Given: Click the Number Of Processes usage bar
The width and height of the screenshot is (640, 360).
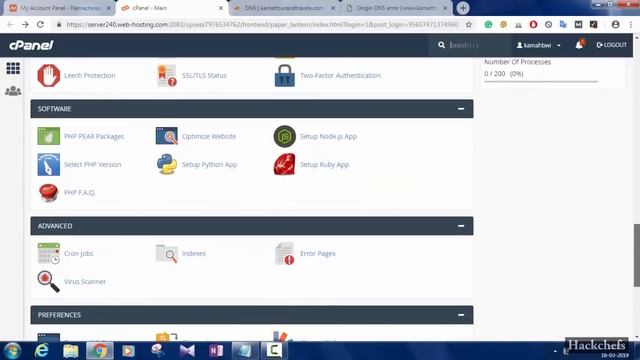Looking at the screenshot, I should [541, 82].
